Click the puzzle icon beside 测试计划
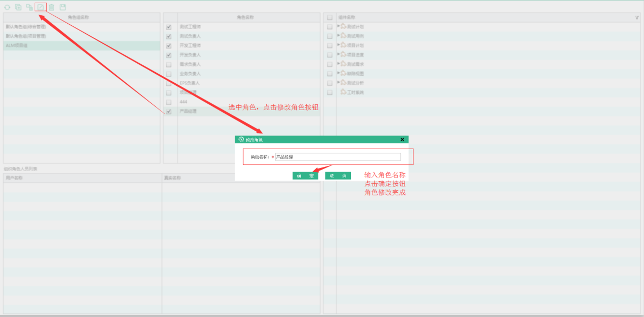The width and height of the screenshot is (644, 317). 343,26
